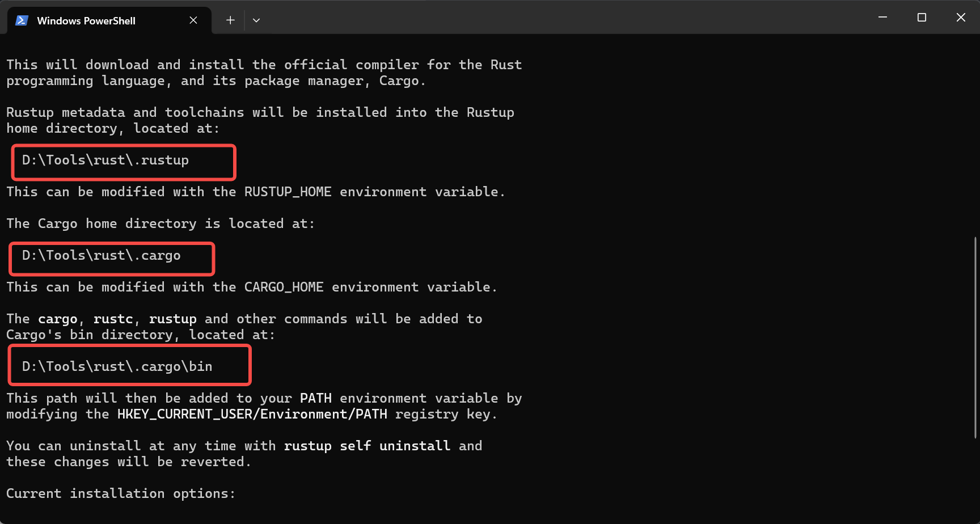This screenshot has width=980, height=524.
Task: Open a new terminal tab with plus
Action: pos(230,20)
